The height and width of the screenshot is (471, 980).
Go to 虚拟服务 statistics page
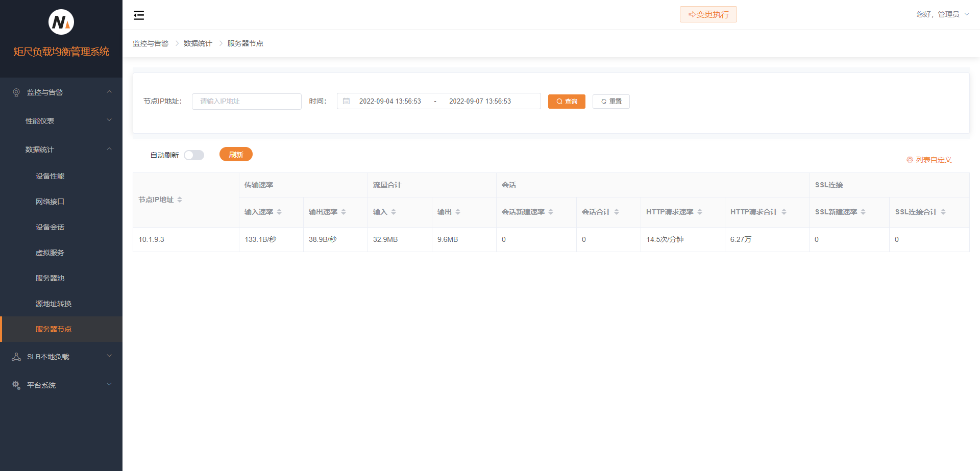50,253
